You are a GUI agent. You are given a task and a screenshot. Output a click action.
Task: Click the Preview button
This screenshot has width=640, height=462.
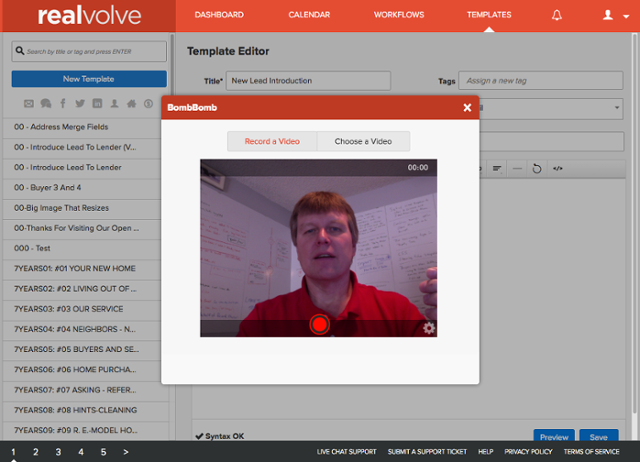pos(554,437)
